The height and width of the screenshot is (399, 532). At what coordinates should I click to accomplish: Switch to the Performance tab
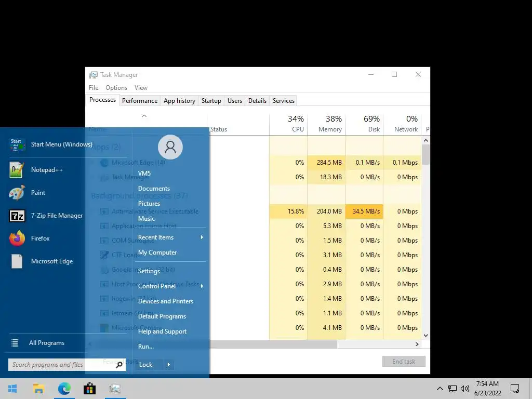coord(140,101)
